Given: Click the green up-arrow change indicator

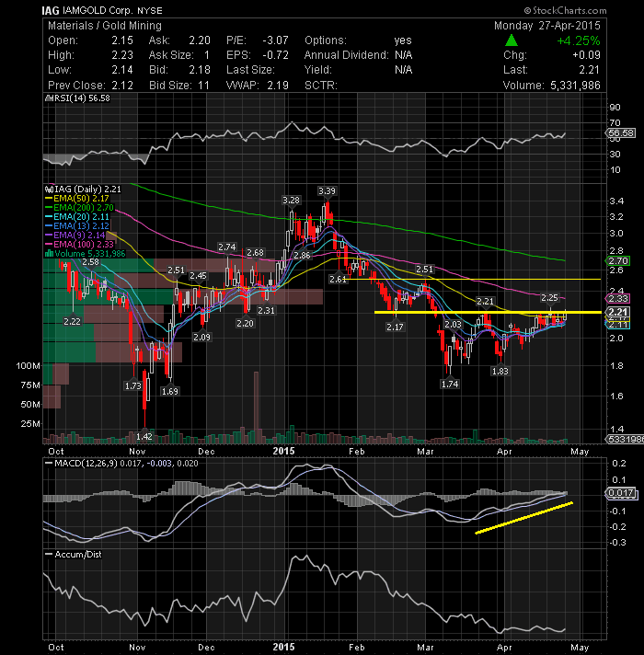Looking at the screenshot, I should click(x=512, y=40).
